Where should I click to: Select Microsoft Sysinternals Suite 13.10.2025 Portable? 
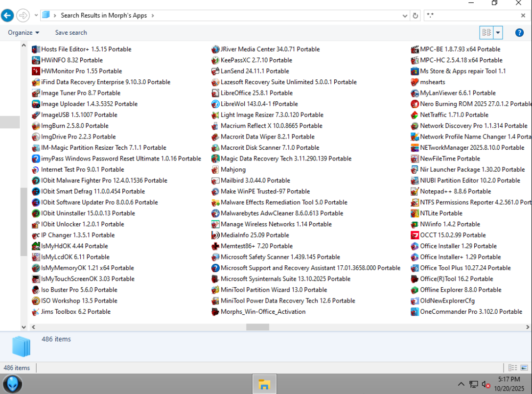285,279
